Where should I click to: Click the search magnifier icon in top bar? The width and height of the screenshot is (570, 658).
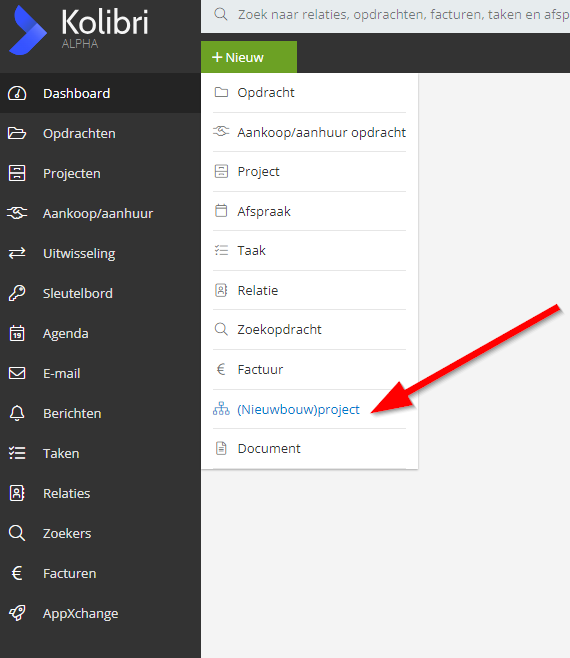point(221,14)
